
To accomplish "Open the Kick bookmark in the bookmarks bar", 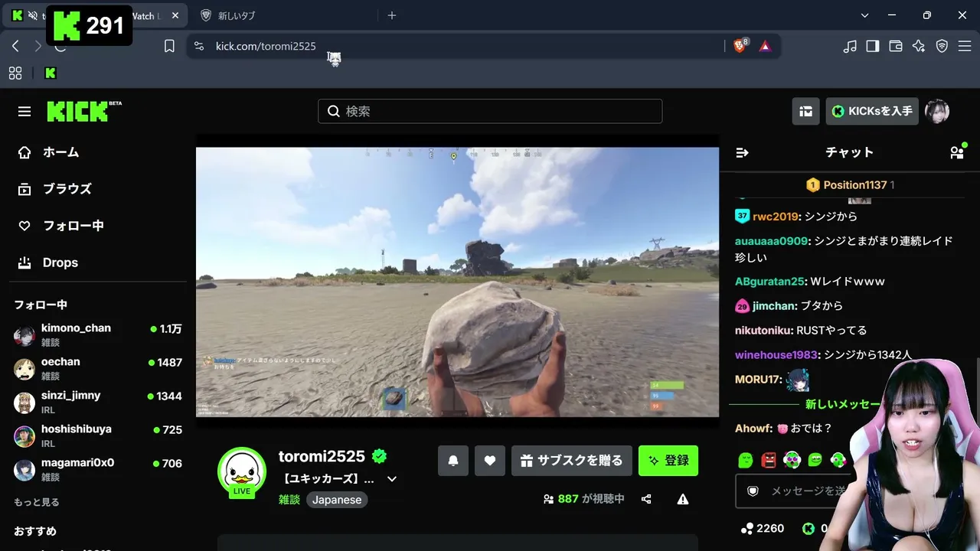I will pos(51,73).
